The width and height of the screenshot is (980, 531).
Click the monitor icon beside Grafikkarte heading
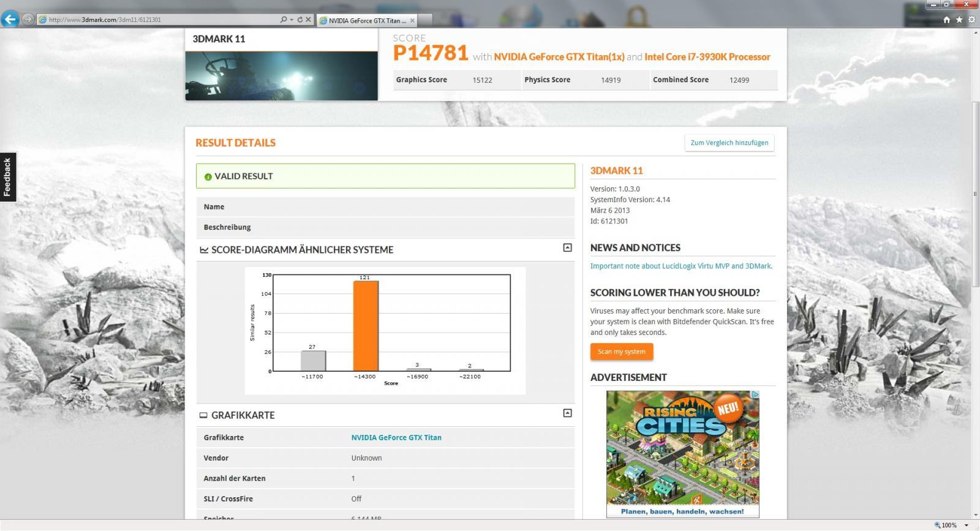coord(203,415)
